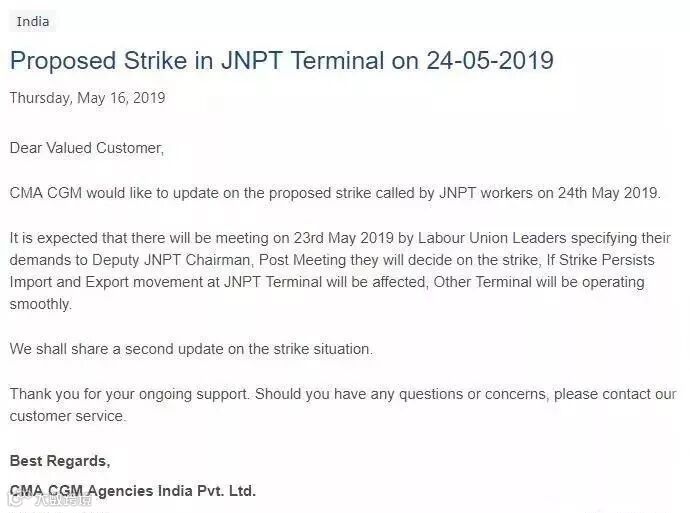Click the CMA CGM strike update sentence

pos(335,193)
